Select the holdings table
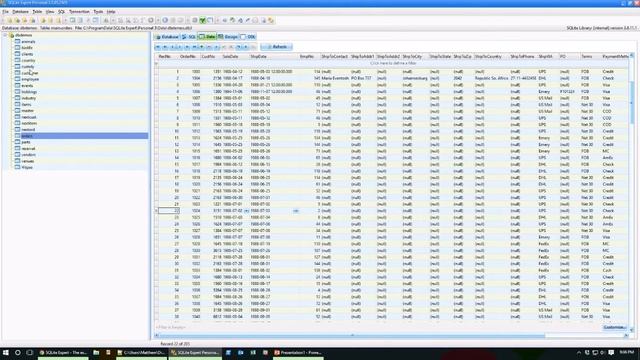The height and width of the screenshot is (360, 640). [x=29, y=92]
